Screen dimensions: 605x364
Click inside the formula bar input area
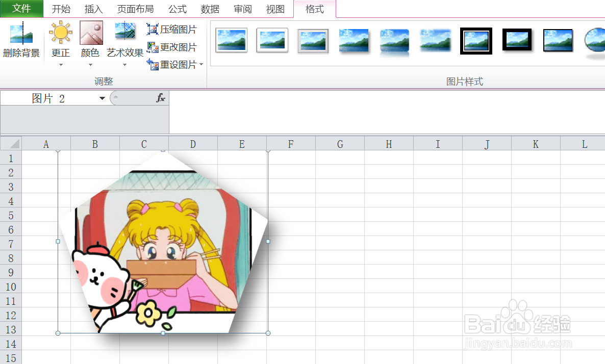(387, 112)
